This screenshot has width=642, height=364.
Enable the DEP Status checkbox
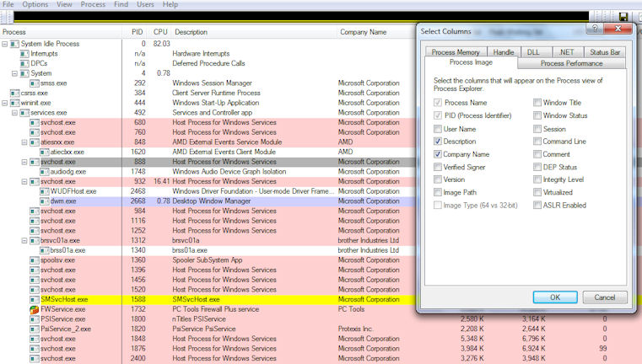537,167
